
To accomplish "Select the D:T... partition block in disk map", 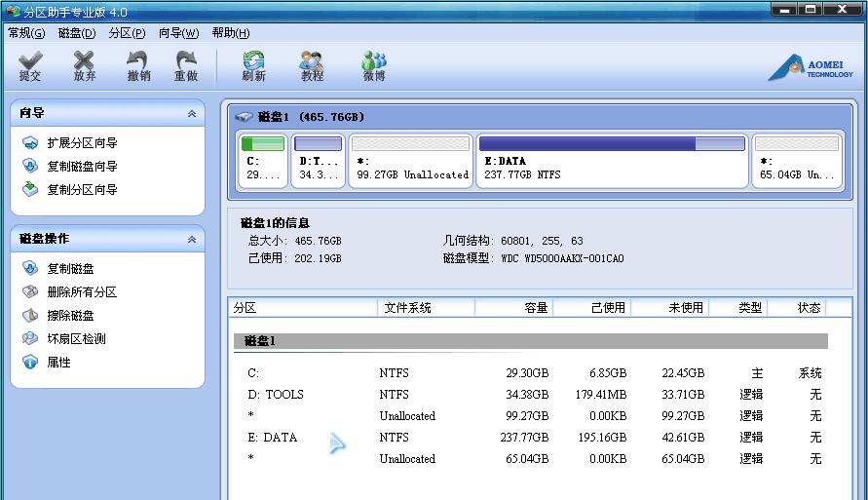I will (x=319, y=161).
